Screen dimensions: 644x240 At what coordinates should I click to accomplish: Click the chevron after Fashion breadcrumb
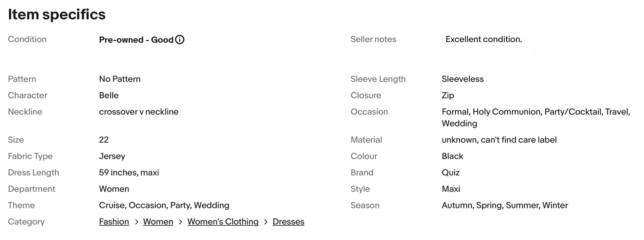coord(136,222)
